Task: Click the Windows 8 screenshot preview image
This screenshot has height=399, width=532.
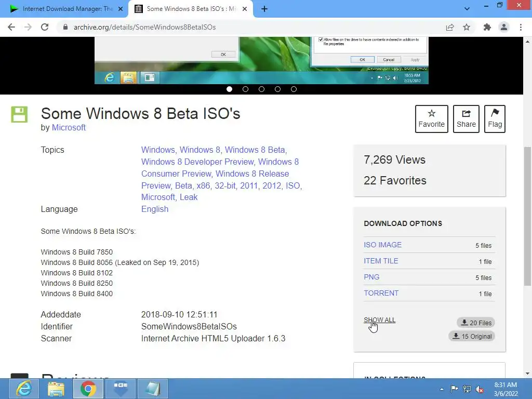Action: click(262, 60)
